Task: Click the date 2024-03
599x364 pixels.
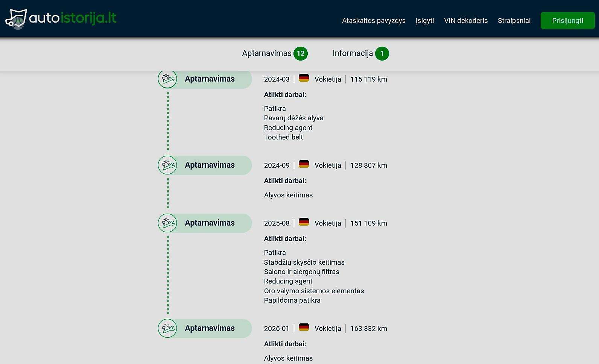Action: point(277,79)
